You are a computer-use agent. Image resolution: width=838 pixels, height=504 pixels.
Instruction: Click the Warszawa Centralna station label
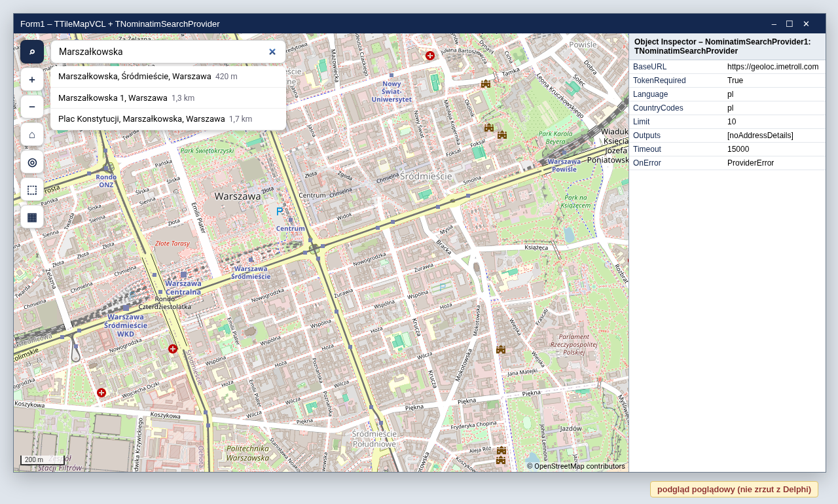click(x=183, y=287)
